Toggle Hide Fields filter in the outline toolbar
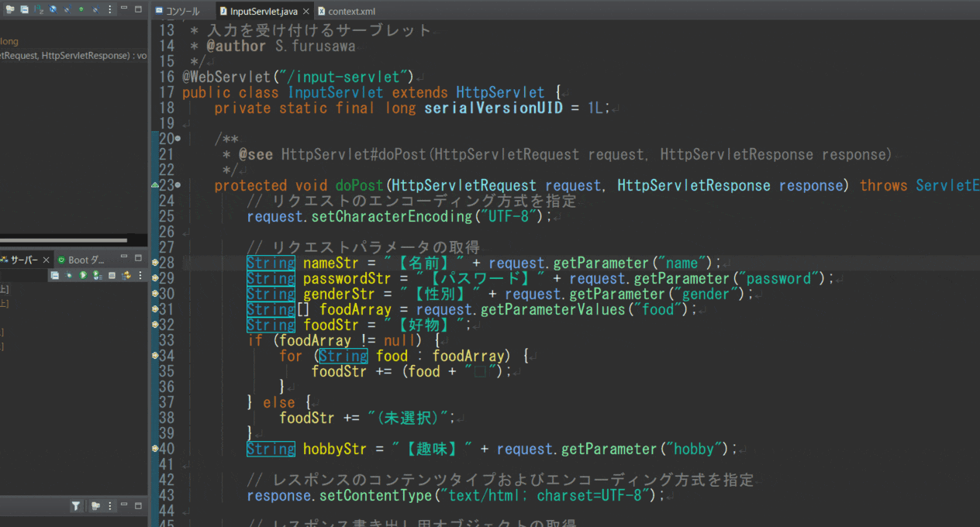Image resolution: width=980 pixels, height=527 pixels. [52, 9]
